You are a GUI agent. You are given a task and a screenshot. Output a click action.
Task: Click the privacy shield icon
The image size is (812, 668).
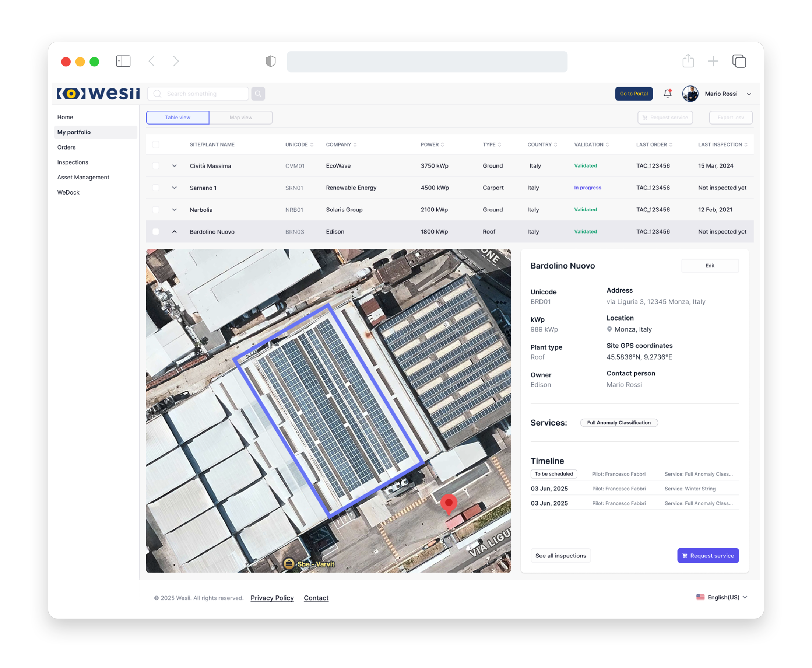(x=270, y=61)
